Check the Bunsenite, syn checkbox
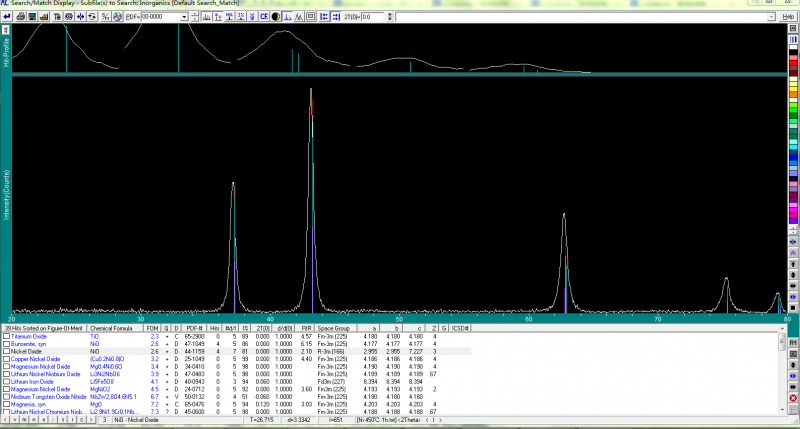 (x=6, y=345)
